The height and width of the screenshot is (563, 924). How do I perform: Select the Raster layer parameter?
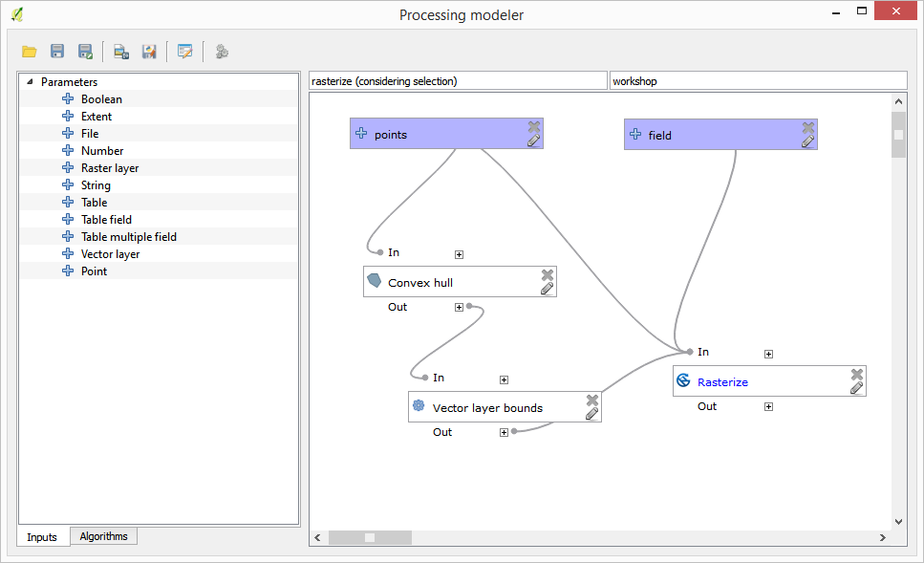tap(109, 168)
